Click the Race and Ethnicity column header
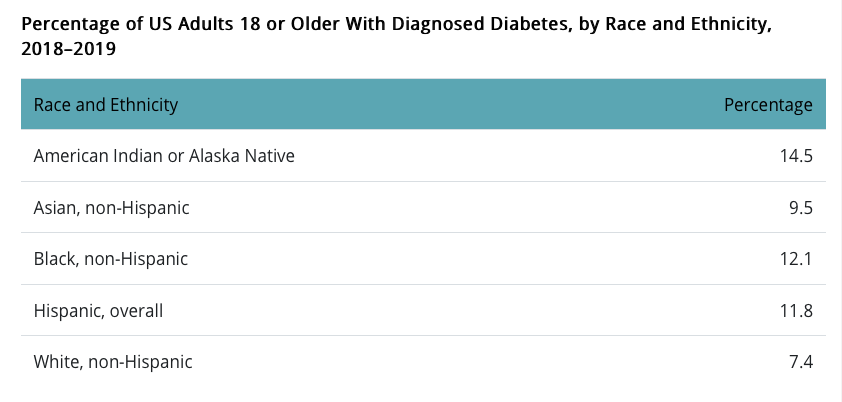 tap(106, 104)
